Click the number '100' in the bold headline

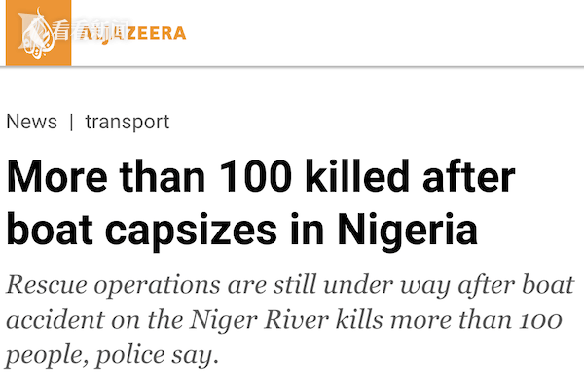[255, 176]
